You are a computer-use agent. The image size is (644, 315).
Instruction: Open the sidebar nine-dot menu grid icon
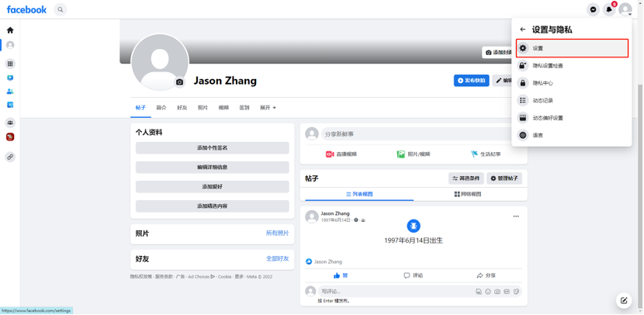[10, 64]
